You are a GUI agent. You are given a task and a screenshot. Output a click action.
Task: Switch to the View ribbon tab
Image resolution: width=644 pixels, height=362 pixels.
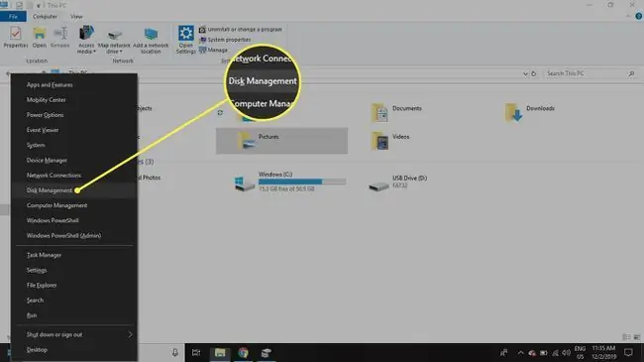pos(76,17)
